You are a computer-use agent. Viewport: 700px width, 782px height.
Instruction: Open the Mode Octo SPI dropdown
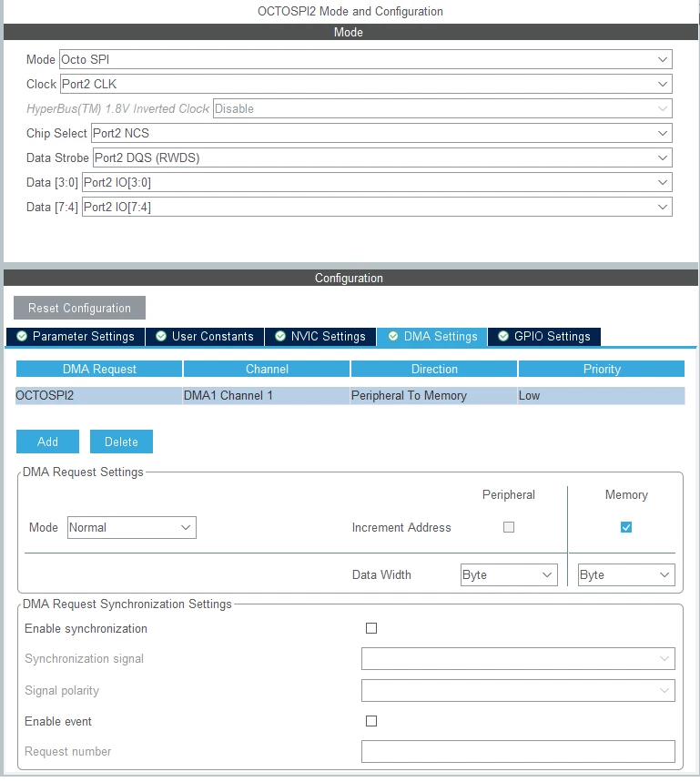pos(365,59)
